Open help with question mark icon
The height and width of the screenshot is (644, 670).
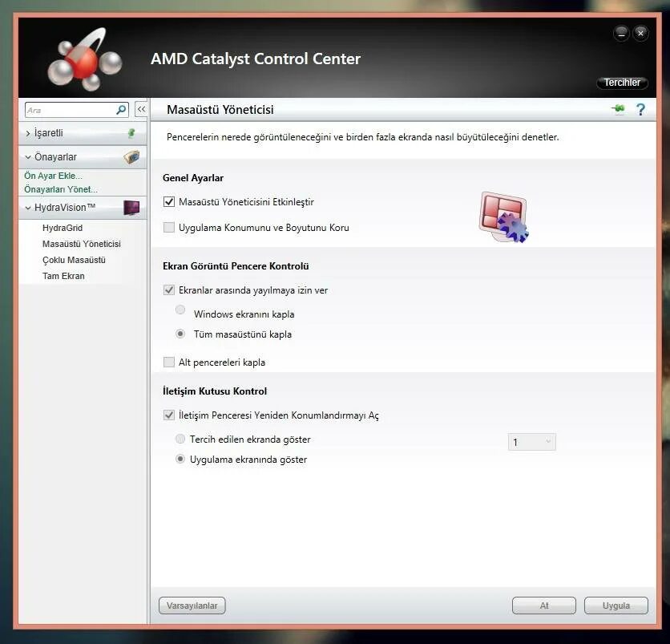[x=640, y=109]
